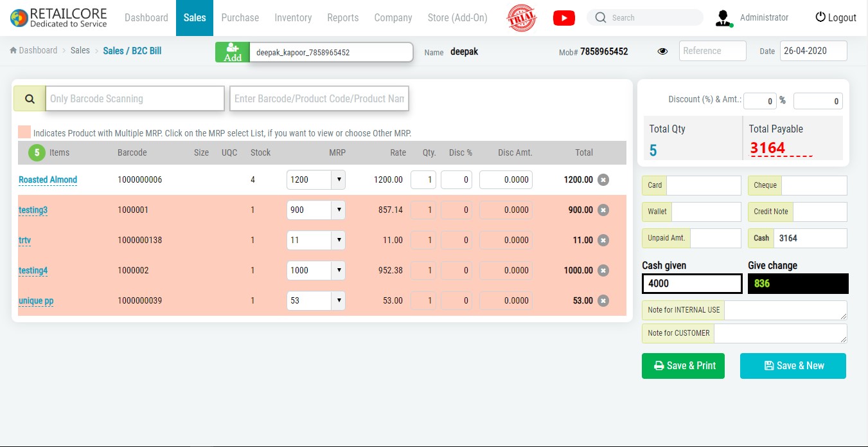Screen dimensions: 868x447
Task: Open the Company menu
Action: click(x=393, y=17)
